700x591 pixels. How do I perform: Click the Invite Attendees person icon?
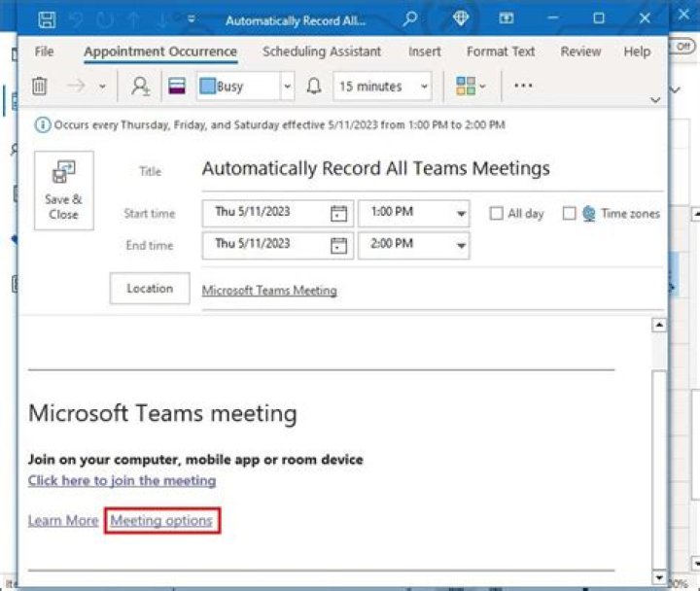[x=141, y=86]
